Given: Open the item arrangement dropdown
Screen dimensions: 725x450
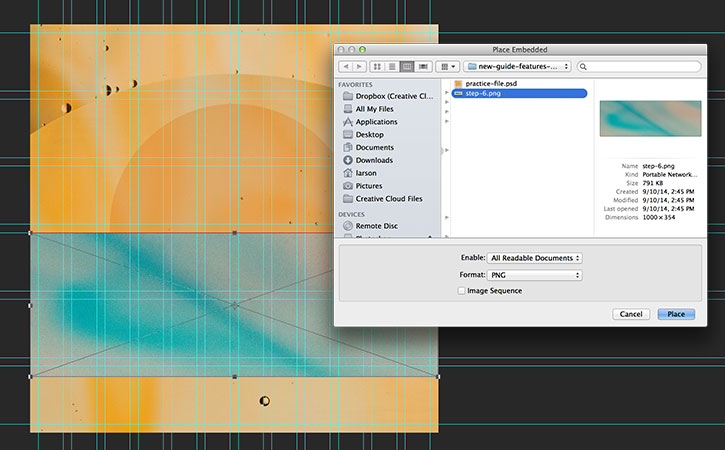Looking at the screenshot, I should (x=448, y=67).
